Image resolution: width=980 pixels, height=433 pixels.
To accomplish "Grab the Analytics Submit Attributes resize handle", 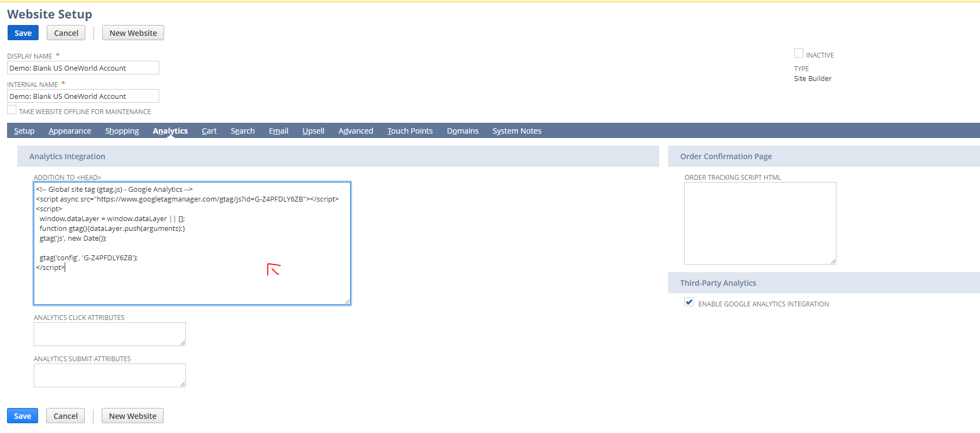I will point(182,384).
